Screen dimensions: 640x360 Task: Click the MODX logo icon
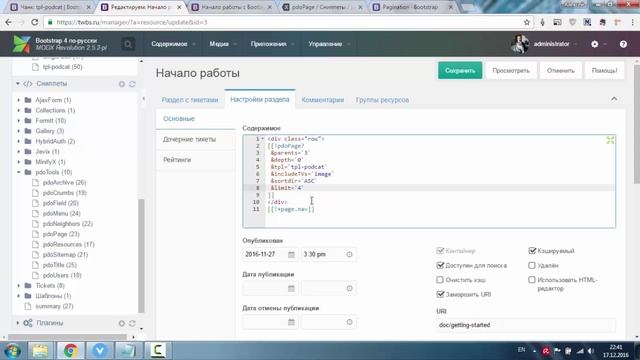click(21, 44)
